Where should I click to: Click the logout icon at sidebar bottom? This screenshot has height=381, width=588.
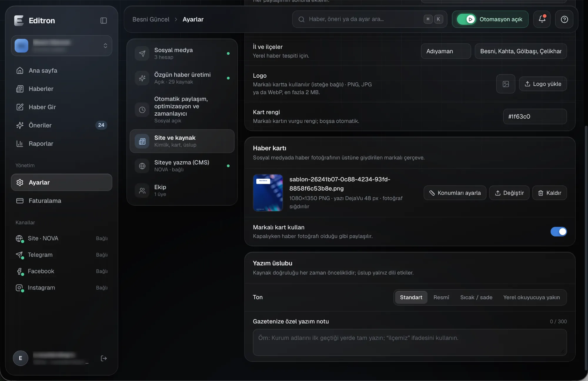point(104,358)
